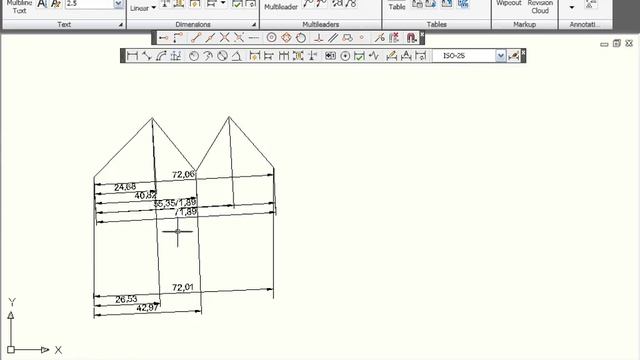Screen dimensions: 640x360
Task: Activate Snap to Insert
Action: [347, 38]
